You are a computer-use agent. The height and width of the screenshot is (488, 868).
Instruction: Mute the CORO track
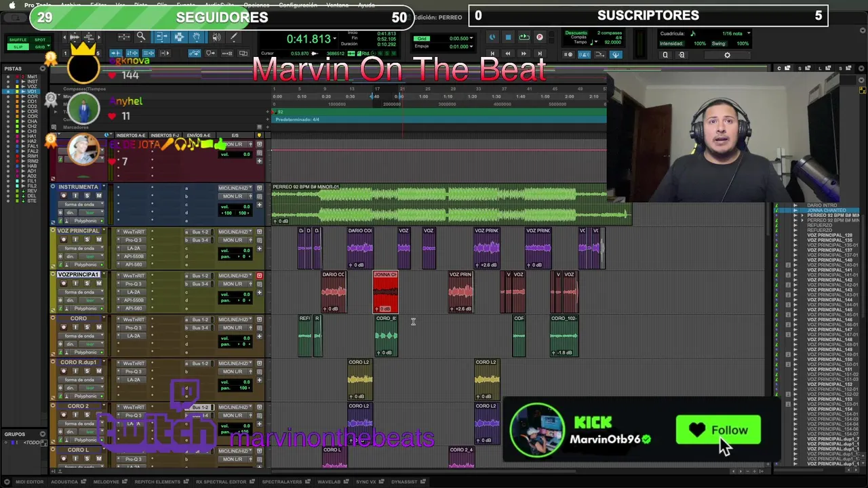(x=98, y=327)
